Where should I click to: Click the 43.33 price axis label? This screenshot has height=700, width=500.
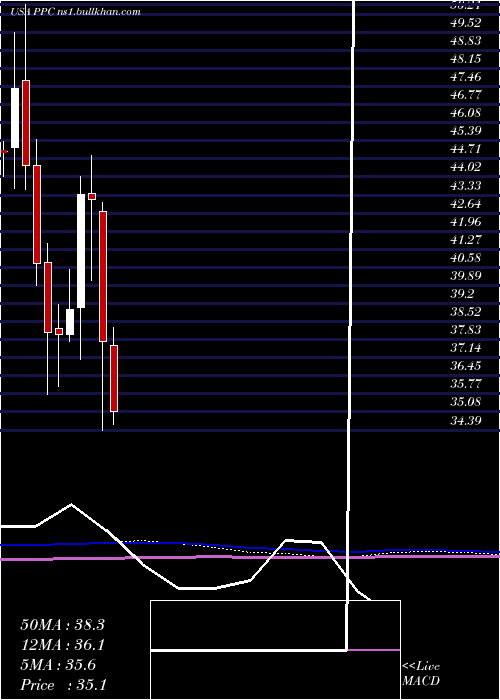pos(465,185)
